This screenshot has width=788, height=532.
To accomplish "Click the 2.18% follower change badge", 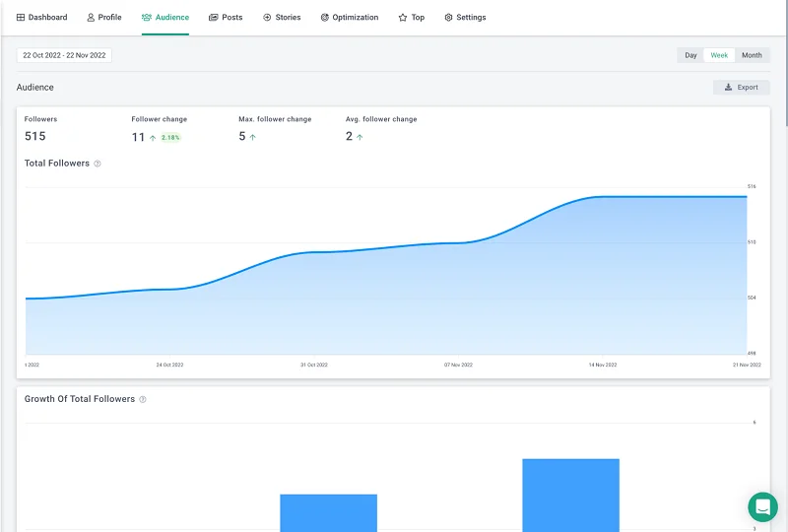I will click(170, 138).
